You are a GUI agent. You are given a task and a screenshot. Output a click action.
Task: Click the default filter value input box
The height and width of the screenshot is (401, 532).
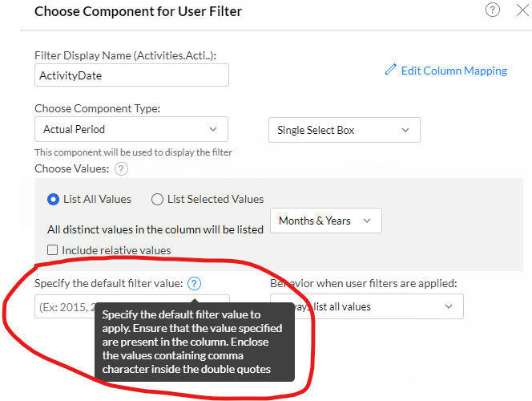(65, 306)
